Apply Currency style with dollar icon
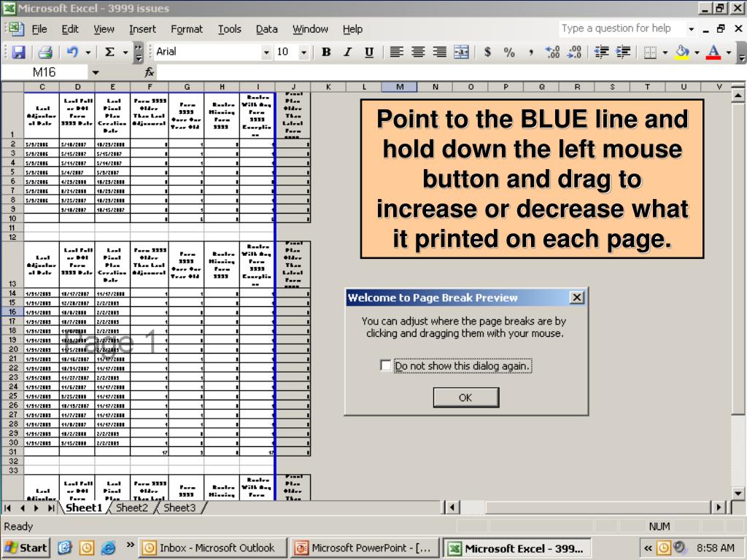Image resolution: width=747 pixels, height=560 pixels. 487,52
